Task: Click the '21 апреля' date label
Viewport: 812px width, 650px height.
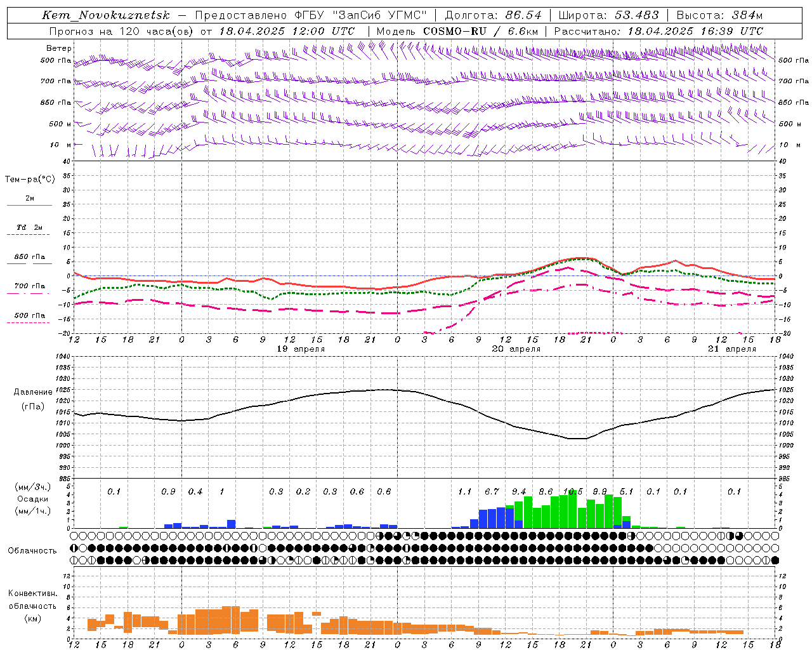Action: [732, 348]
